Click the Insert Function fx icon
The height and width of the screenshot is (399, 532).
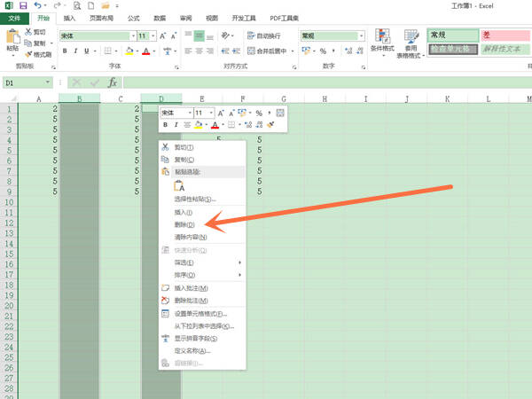pos(113,82)
